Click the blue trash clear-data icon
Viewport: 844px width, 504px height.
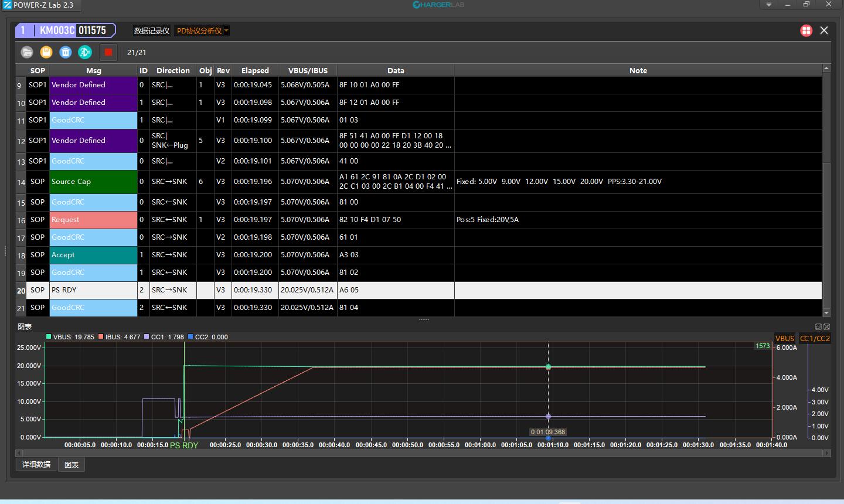tap(66, 52)
